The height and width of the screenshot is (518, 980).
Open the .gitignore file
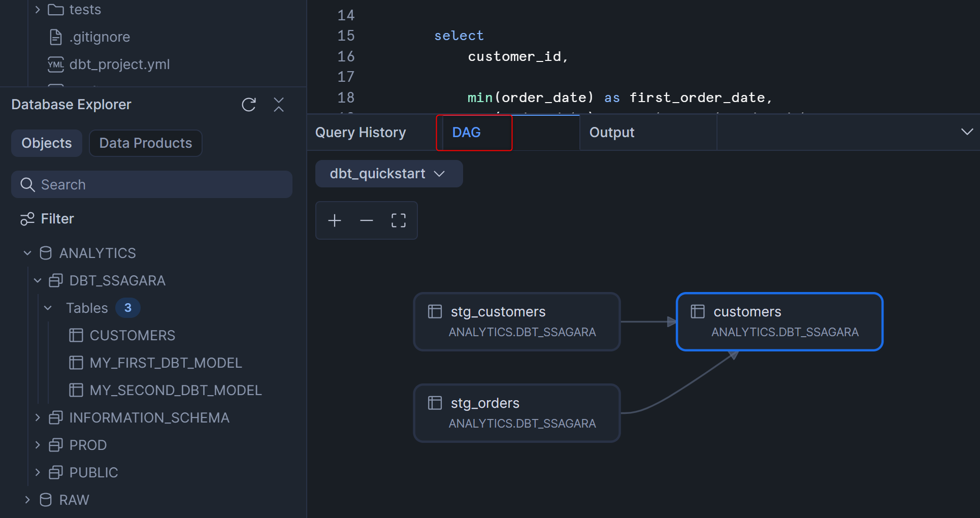point(100,37)
